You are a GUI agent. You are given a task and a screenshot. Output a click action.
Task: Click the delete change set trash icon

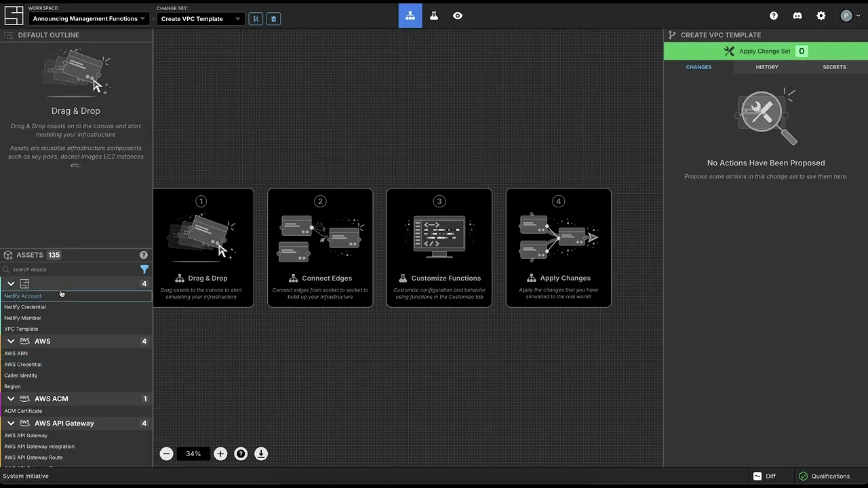click(x=273, y=19)
